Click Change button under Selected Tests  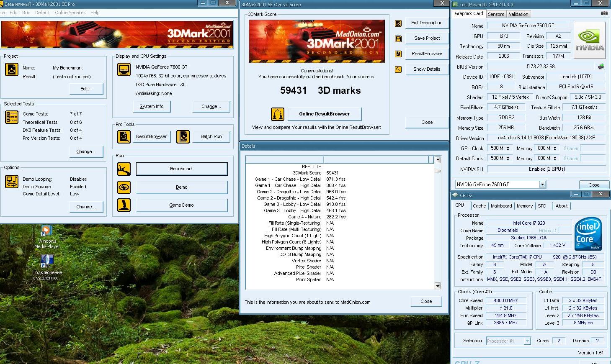86,151
